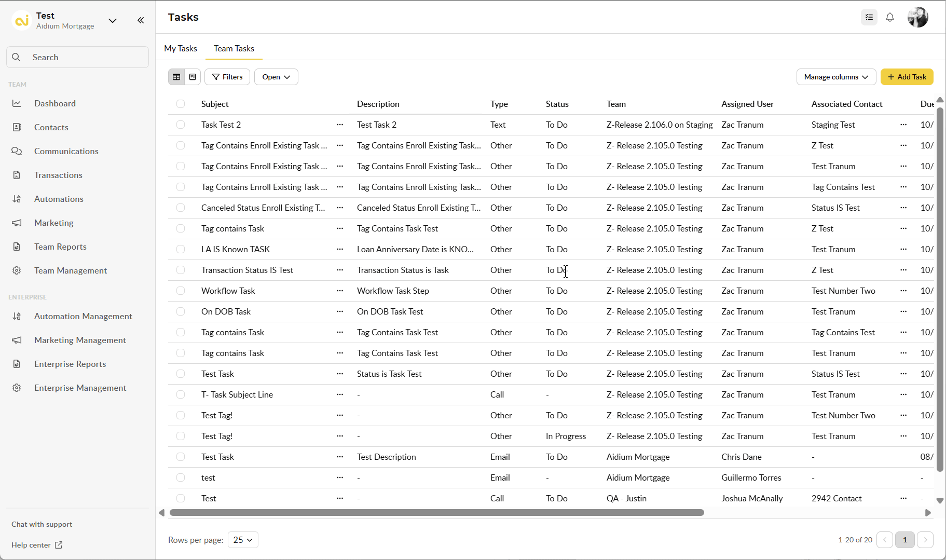Switch to My Tasks tab

tap(181, 48)
